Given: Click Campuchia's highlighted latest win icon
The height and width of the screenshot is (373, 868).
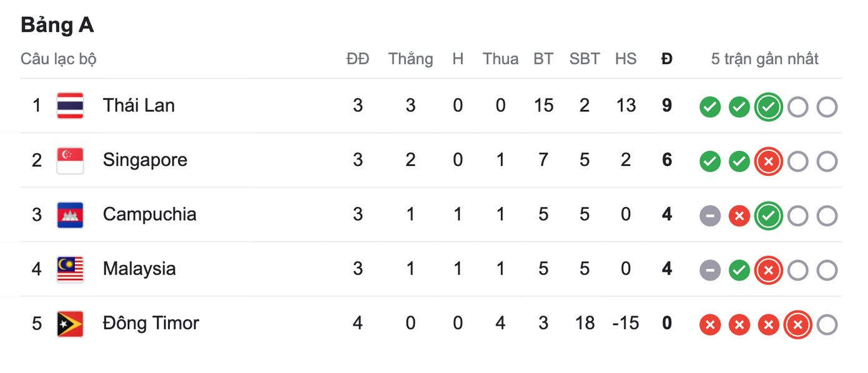Looking at the screenshot, I should pos(769,216).
